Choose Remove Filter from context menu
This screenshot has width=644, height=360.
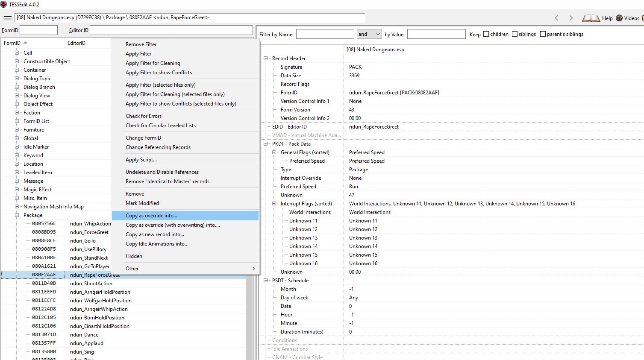point(185,44)
